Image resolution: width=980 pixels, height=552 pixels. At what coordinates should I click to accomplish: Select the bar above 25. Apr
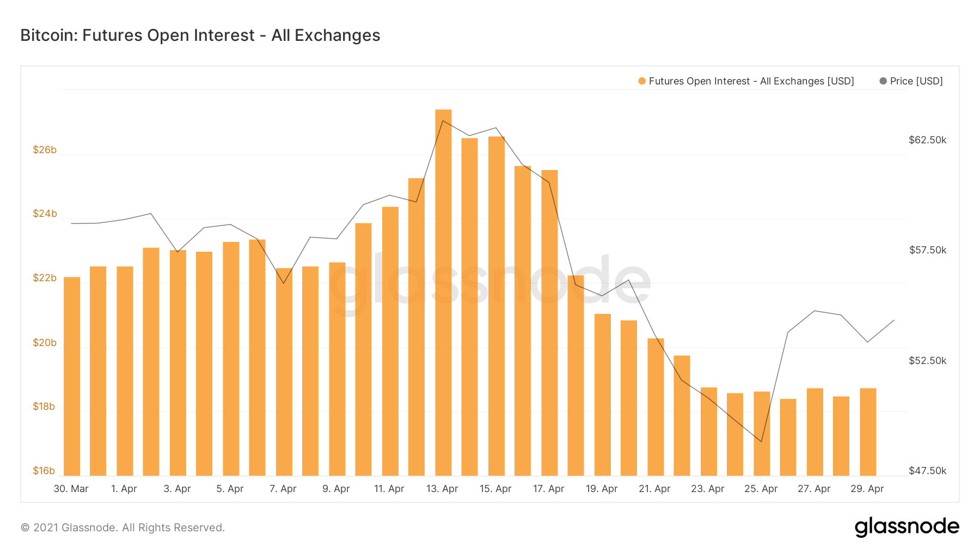coord(762,433)
